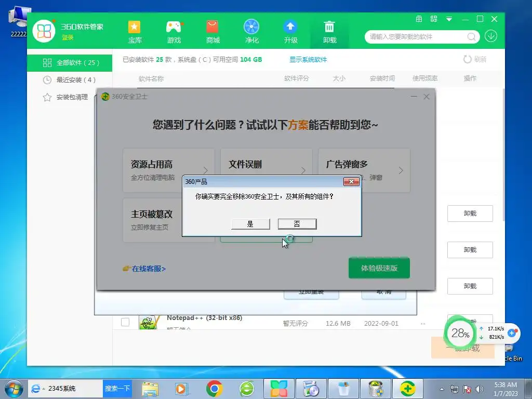Sort by 大小 size column header
Viewport: 532px width, 399px height.
pos(339,78)
